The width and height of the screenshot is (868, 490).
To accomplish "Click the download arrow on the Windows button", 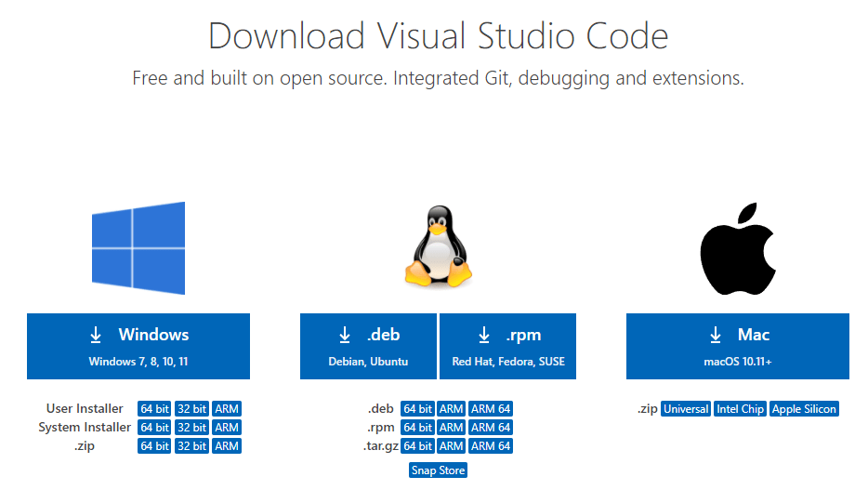I will coord(96,335).
